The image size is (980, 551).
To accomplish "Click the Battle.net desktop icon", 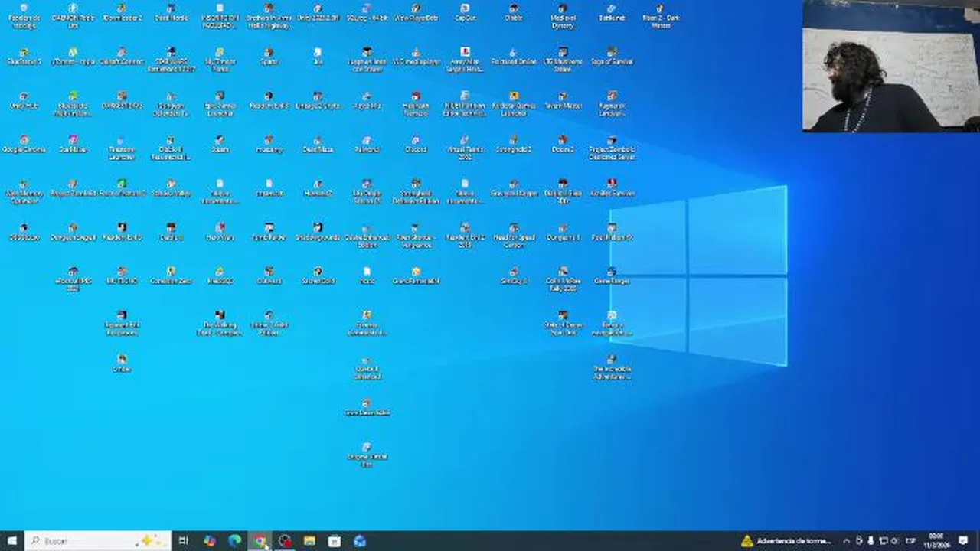I will point(612,12).
